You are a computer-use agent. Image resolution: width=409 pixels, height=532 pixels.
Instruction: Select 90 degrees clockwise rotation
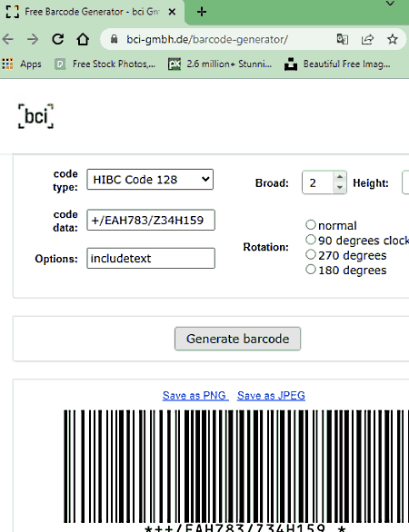click(x=311, y=240)
